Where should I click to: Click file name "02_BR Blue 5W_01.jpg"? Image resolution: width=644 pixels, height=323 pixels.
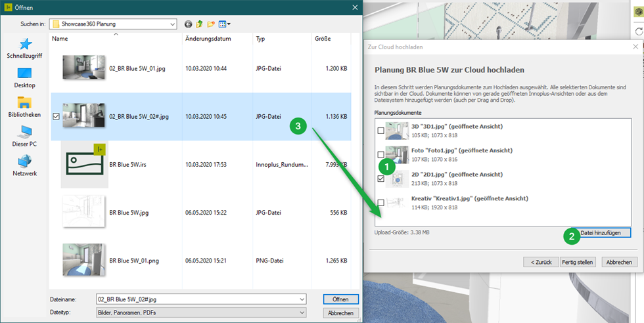[137, 68]
